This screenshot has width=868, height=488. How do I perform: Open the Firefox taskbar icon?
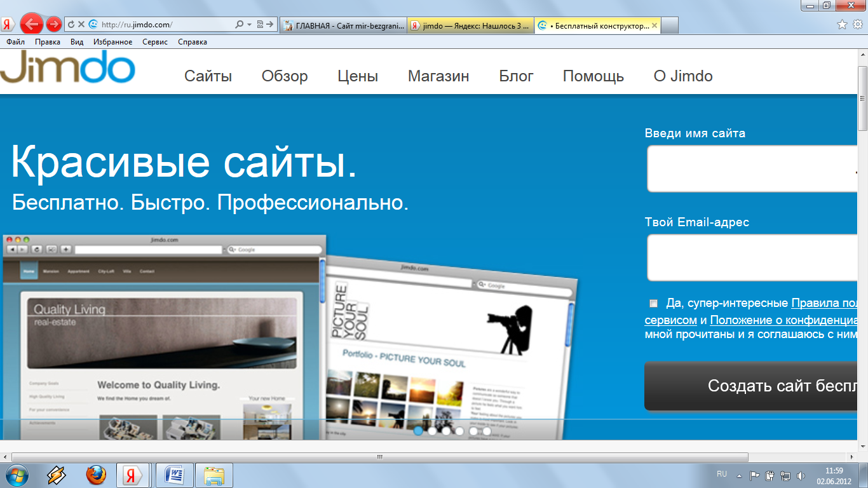[x=96, y=475]
